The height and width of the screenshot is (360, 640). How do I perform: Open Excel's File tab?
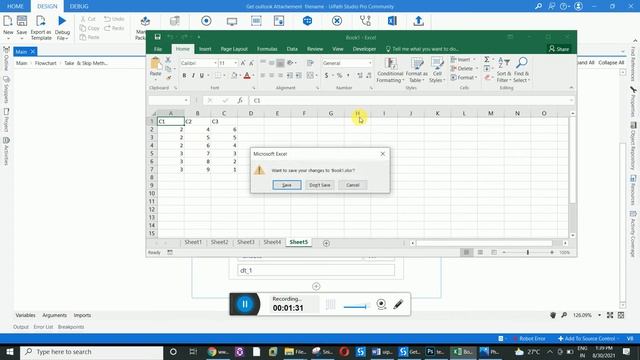coord(158,49)
